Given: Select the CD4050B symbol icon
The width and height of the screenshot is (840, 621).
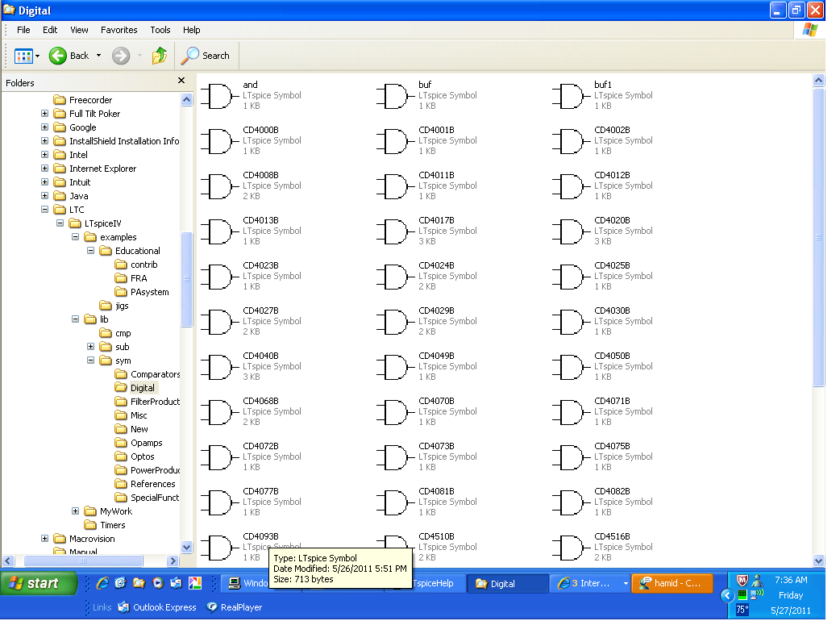Looking at the screenshot, I should coord(571,367).
